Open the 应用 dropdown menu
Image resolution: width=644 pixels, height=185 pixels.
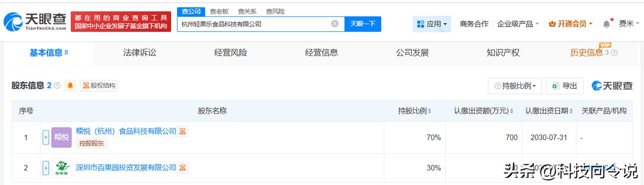pos(432,24)
